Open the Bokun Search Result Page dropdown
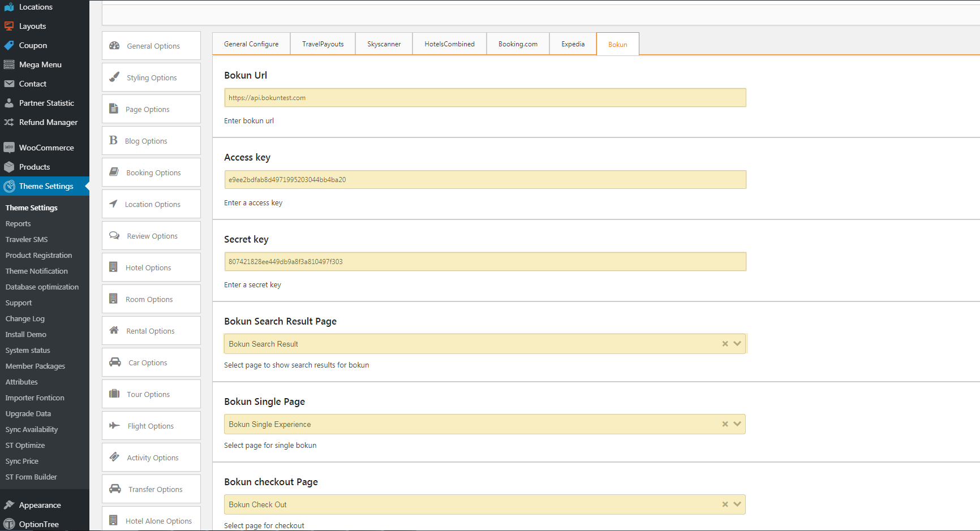Screen dimensions: 980x531 [485, 344]
